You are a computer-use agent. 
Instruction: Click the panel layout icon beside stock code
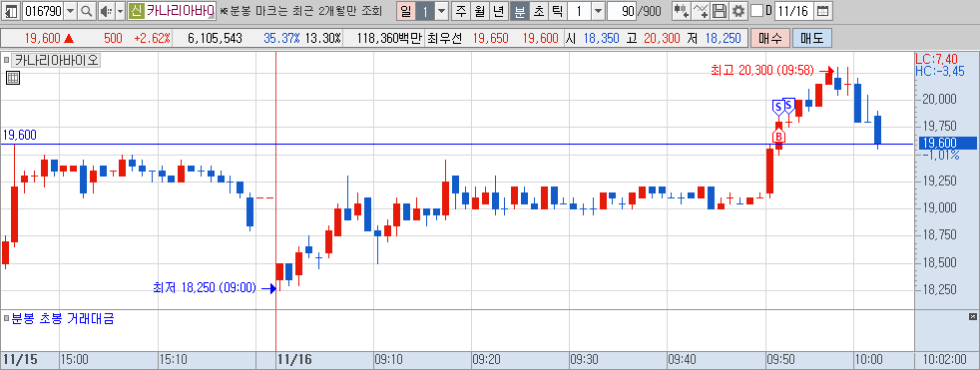tap(11, 11)
